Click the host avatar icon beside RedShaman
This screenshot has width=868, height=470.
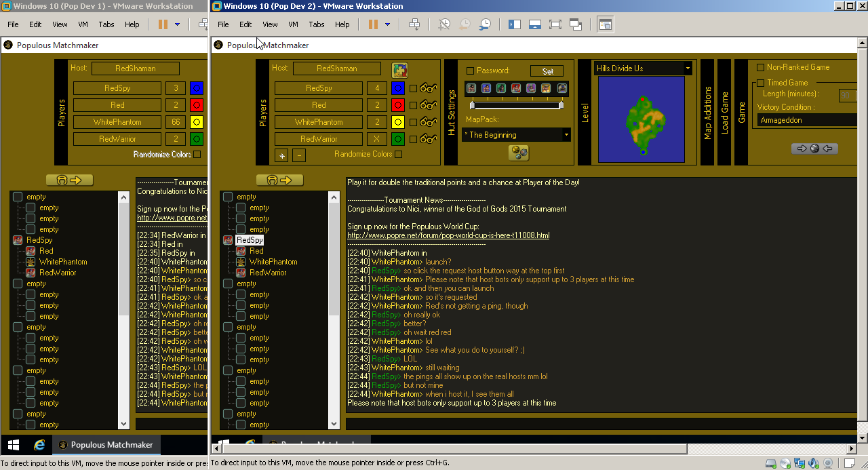click(399, 70)
